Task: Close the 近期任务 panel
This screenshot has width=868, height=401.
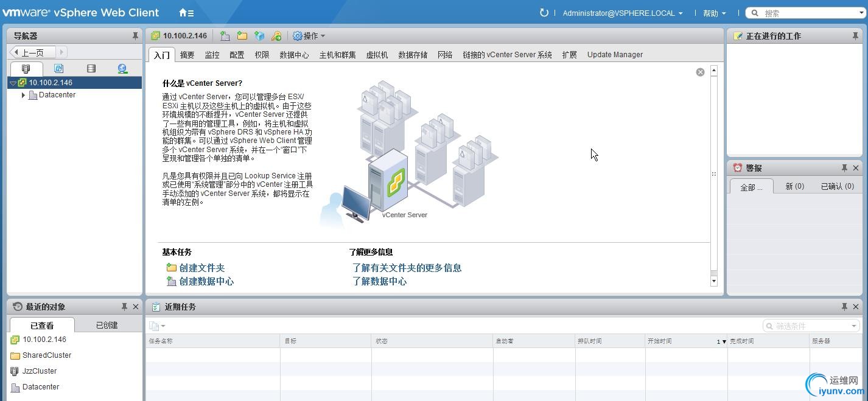Action: pos(856,307)
